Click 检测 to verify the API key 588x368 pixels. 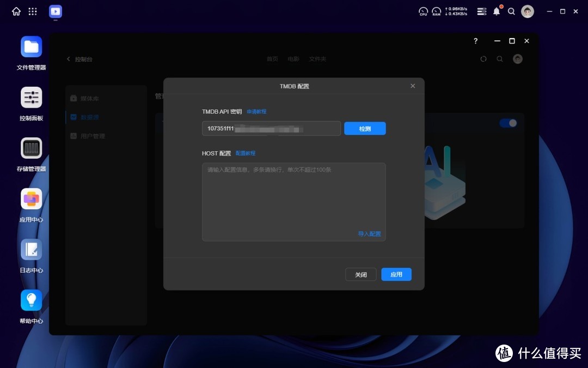365,129
